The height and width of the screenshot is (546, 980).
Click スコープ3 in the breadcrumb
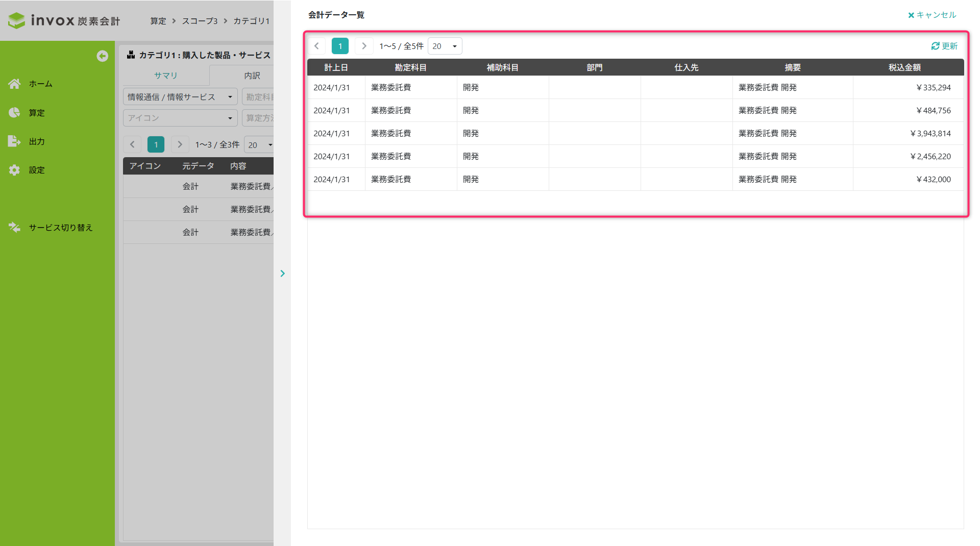click(x=200, y=21)
